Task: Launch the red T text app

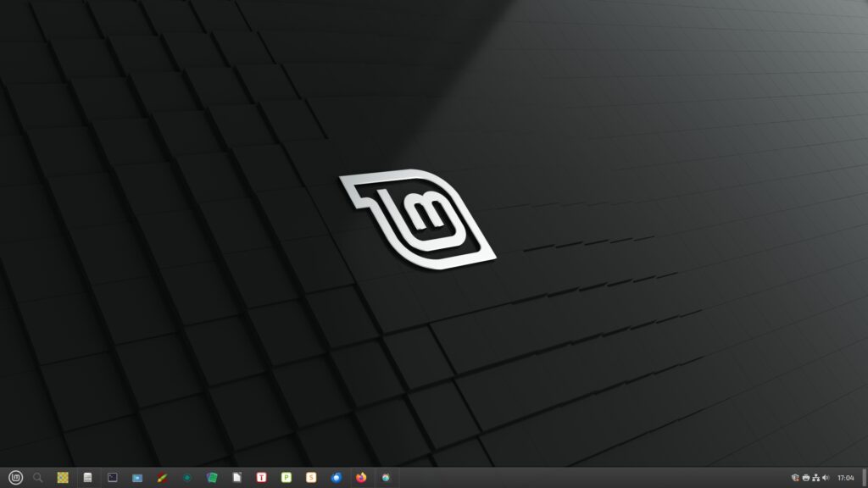Action: coord(262,478)
